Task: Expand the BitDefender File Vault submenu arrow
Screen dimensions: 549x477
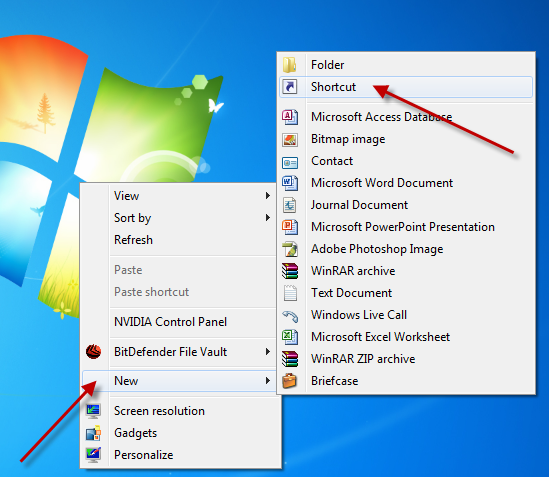Action: [x=268, y=351]
